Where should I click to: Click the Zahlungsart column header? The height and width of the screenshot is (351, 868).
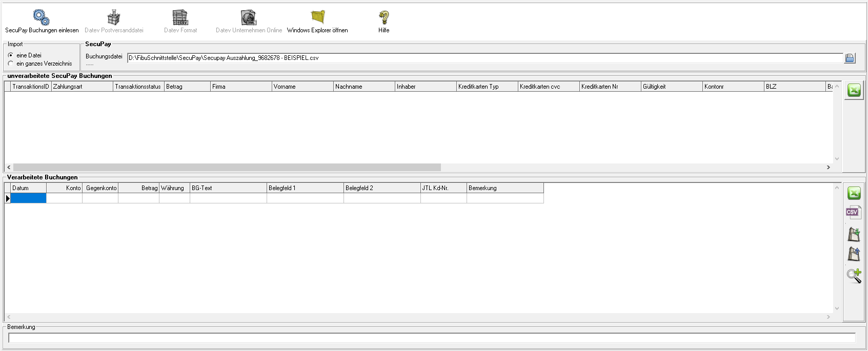[82, 87]
